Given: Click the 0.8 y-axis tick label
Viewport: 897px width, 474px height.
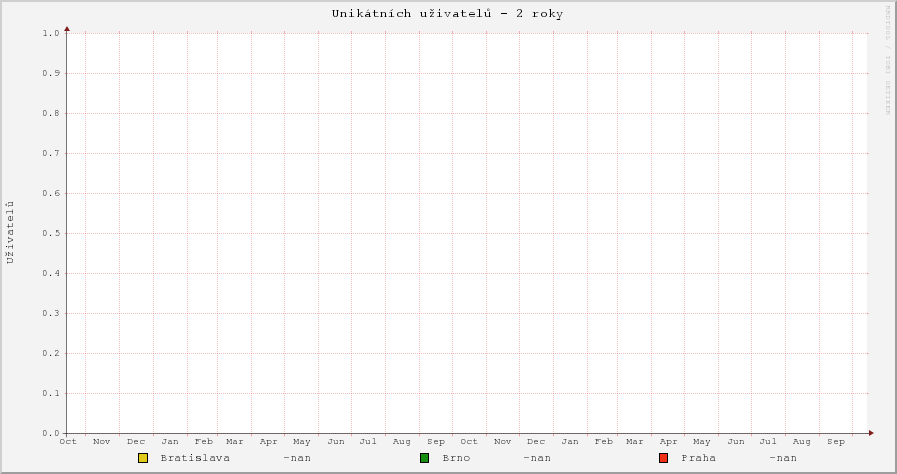Looking at the screenshot, I should coord(51,113).
